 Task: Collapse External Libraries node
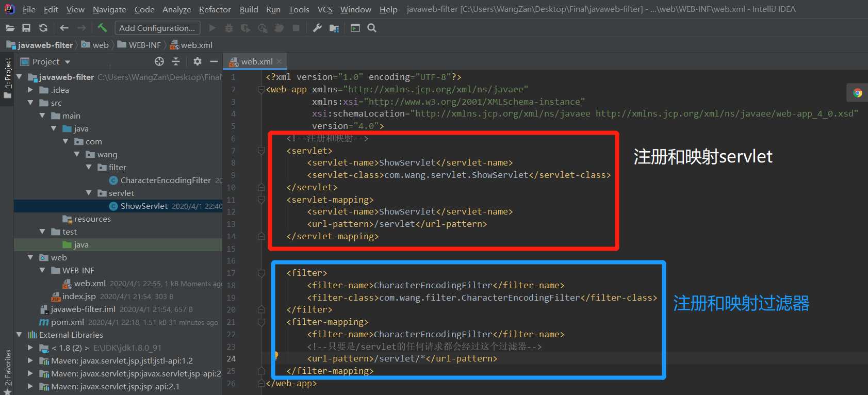coord(19,335)
